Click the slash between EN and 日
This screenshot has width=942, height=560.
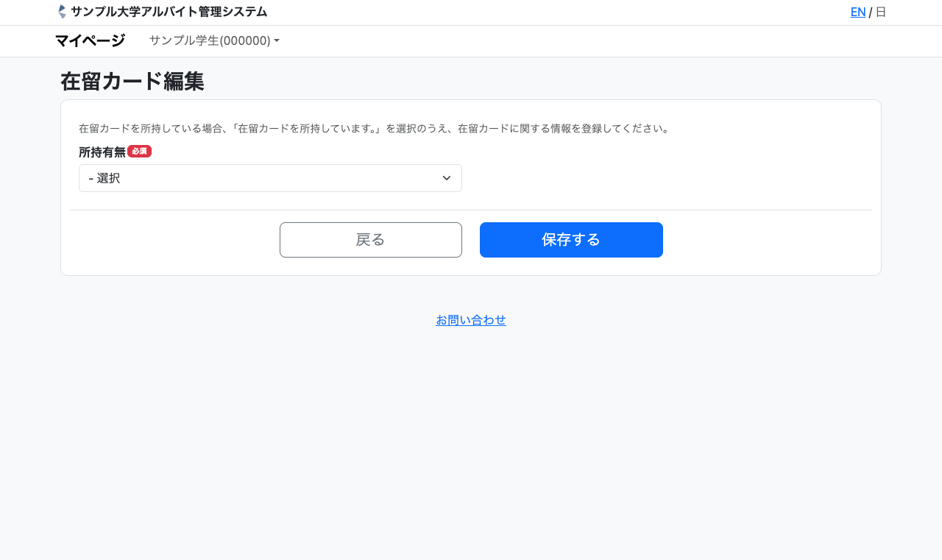click(x=871, y=13)
